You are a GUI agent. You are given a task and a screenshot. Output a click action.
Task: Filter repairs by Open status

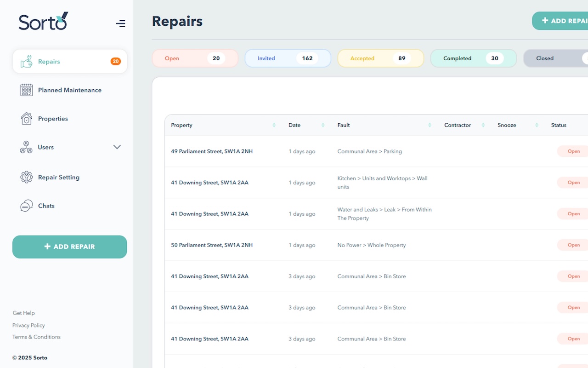[195, 58]
